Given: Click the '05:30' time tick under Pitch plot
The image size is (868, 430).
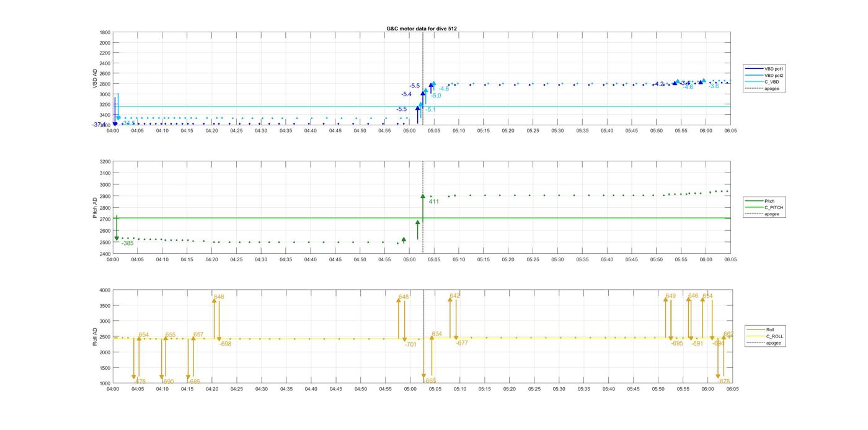Looking at the screenshot, I should pos(557,260).
